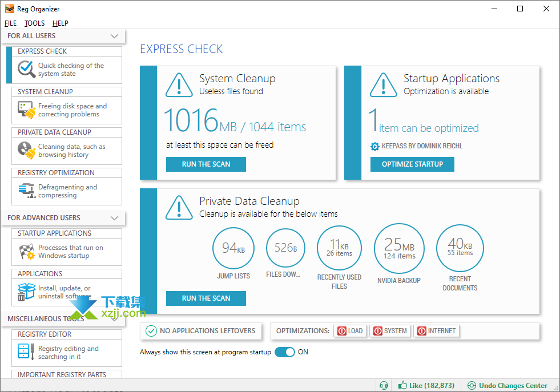This screenshot has width=560, height=392.
Task: Select the Startup Applications sidebar header
Action: [x=67, y=233]
